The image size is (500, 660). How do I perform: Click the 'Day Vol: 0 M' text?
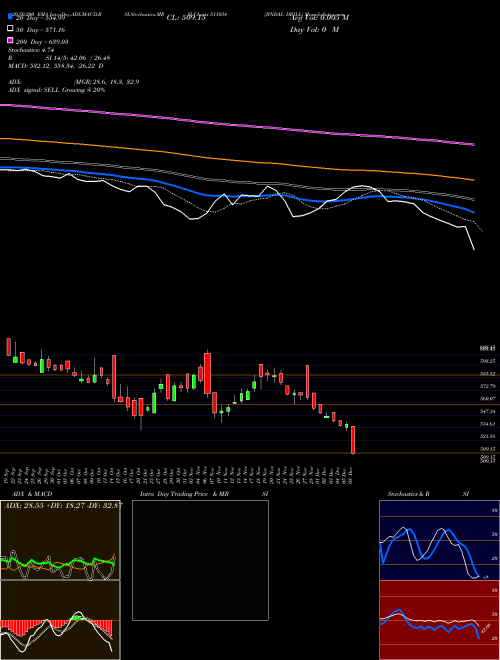pos(314,29)
